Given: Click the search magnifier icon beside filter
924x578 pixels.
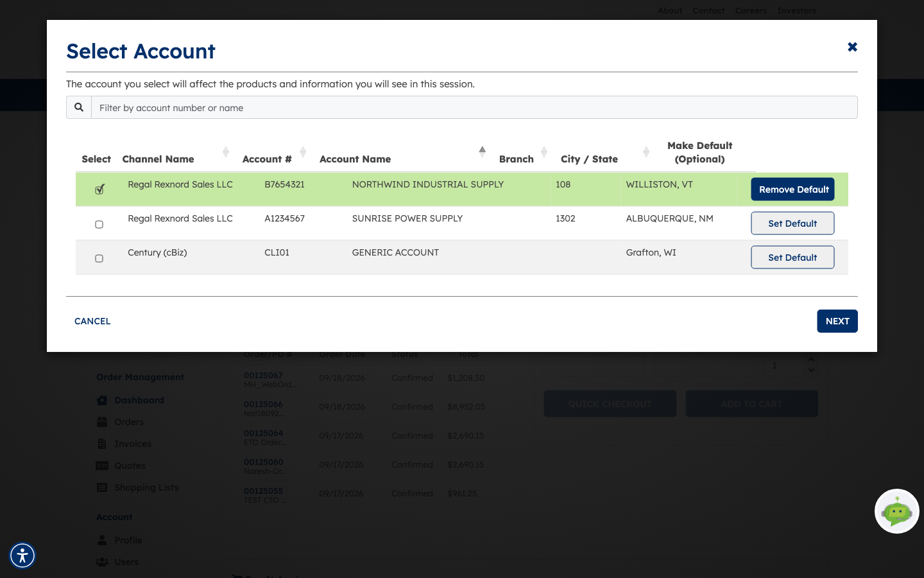Looking at the screenshot, I should click(79, 107).
